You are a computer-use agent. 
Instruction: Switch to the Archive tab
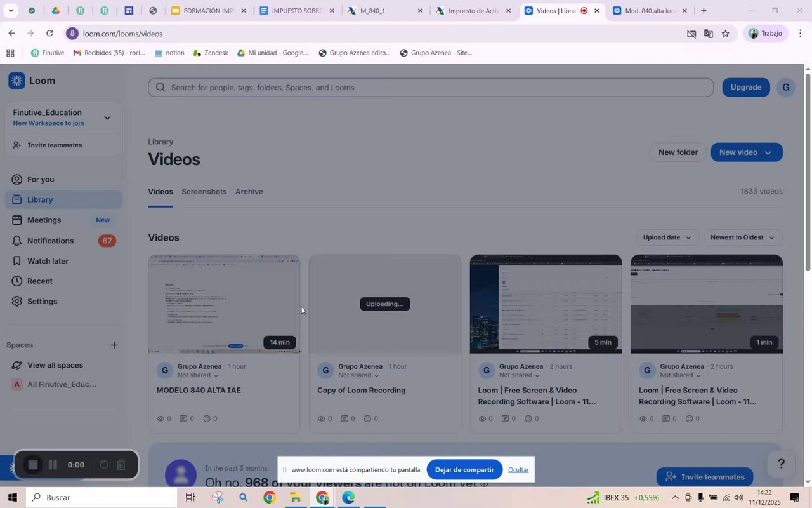[x=249, y=192]
